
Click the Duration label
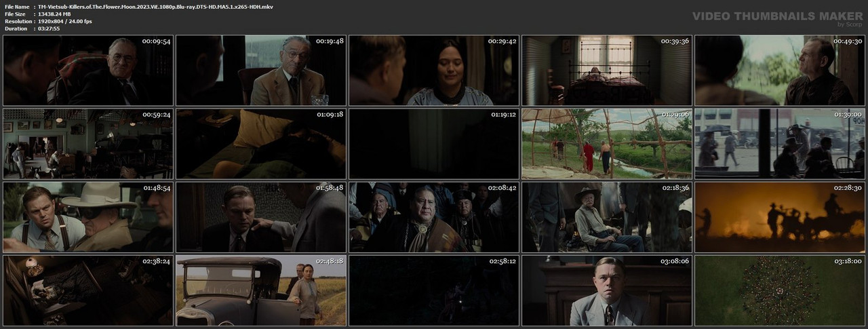[x=16, y=28]
